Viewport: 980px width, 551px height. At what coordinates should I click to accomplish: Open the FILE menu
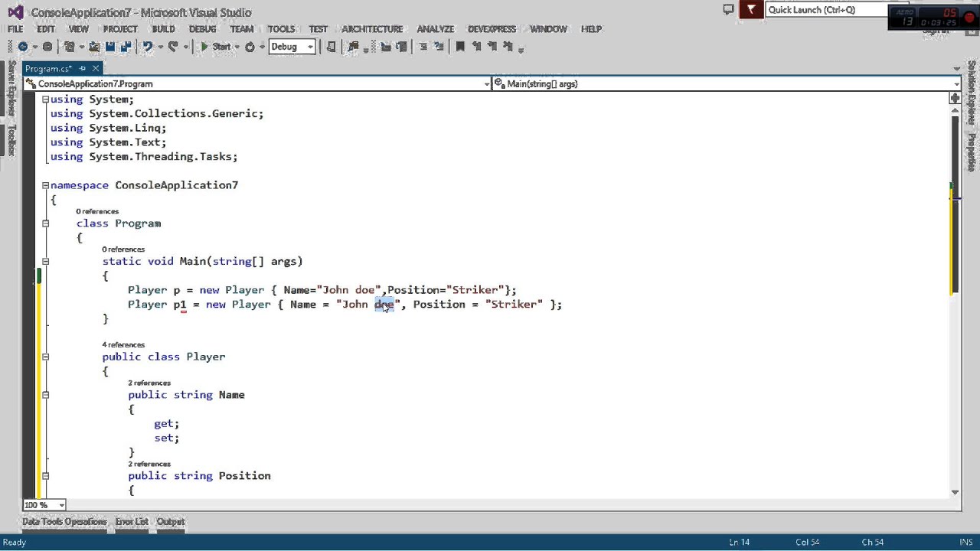[15, 29]
